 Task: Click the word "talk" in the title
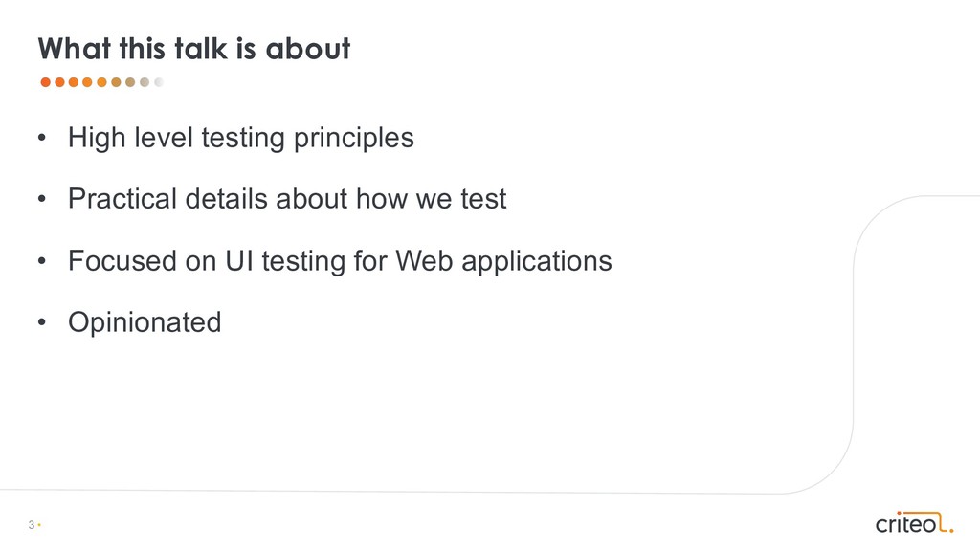click(199, 48)
